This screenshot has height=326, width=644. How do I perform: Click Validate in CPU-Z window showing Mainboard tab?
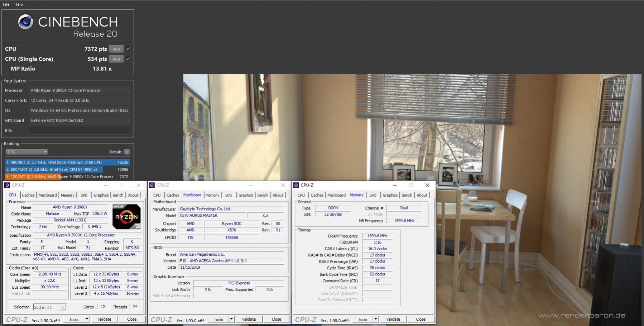click(249, 319)
